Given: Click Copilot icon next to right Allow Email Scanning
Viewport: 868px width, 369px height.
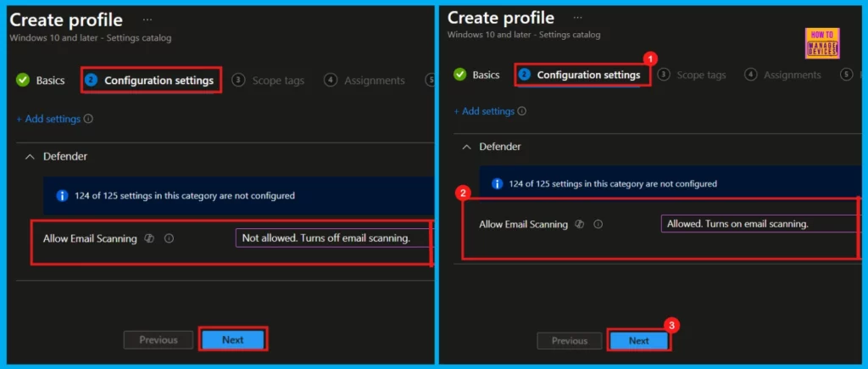Looking at the screenshot, I should point(580,225).
